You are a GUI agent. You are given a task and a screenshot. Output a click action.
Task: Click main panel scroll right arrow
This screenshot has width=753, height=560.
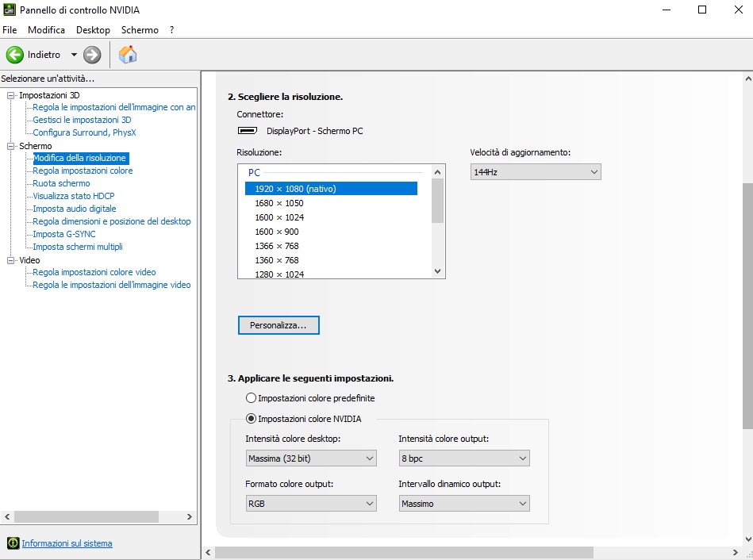pos(736,553)
